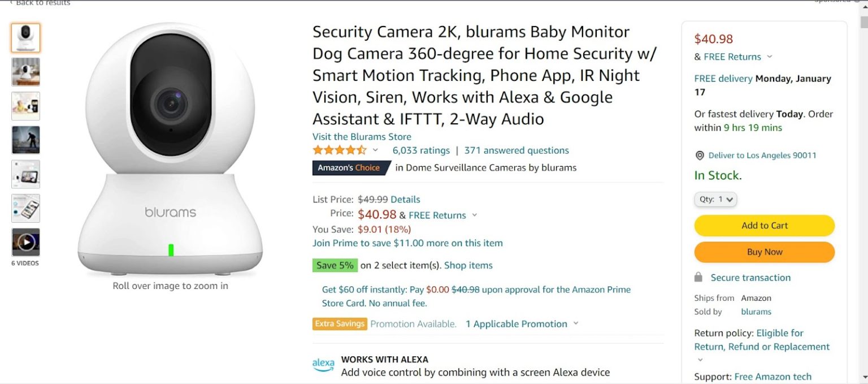Visit the Blurams Store link
868x384 pixels.
(362, 136)
